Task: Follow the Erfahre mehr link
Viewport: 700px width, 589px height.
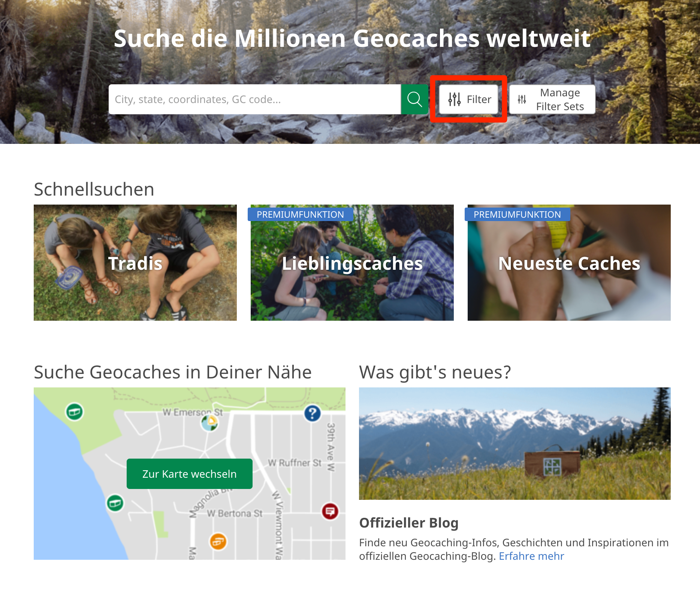Action: (x=531, y=556)
